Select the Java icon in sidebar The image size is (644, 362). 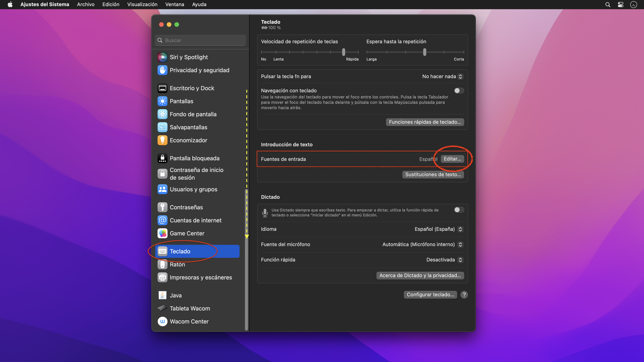(162, 295)
